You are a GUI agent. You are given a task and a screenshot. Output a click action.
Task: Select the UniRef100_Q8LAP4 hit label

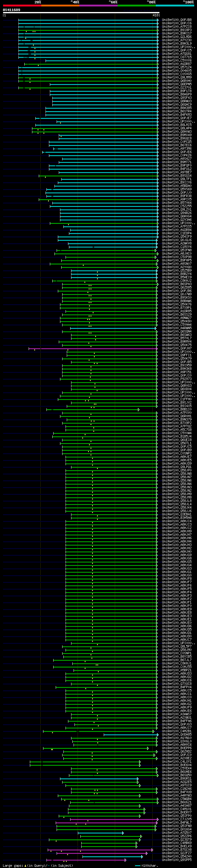[177, 128]
